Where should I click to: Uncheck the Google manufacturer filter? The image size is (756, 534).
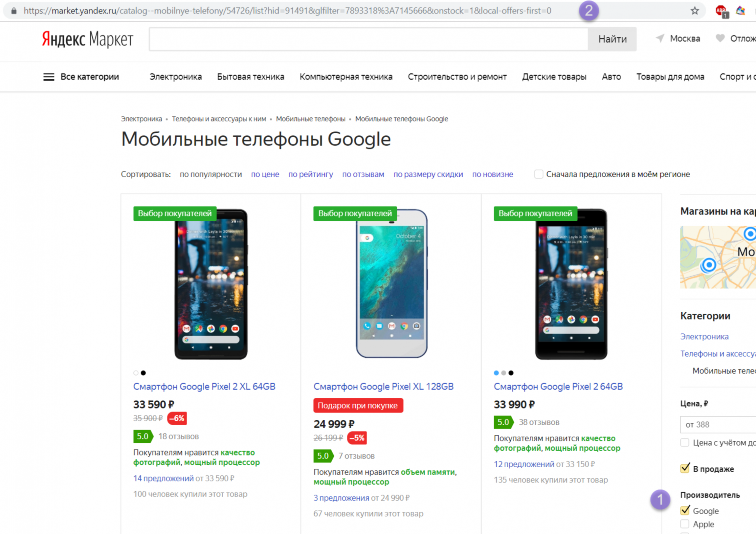pyautogui.click(x=685, y=511)
